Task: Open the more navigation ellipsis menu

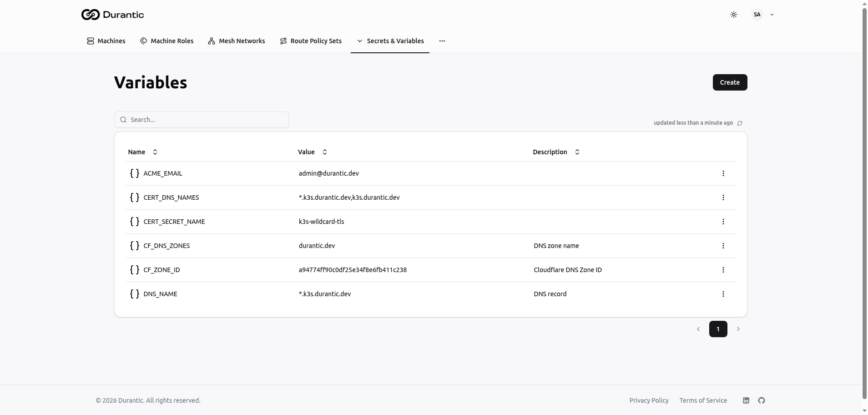Action: pos(442,41)
